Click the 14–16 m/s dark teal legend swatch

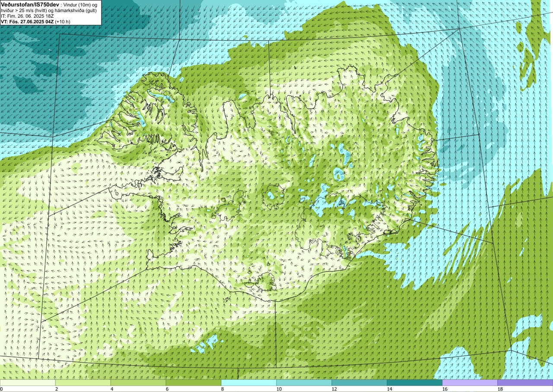tap(415, 383)
